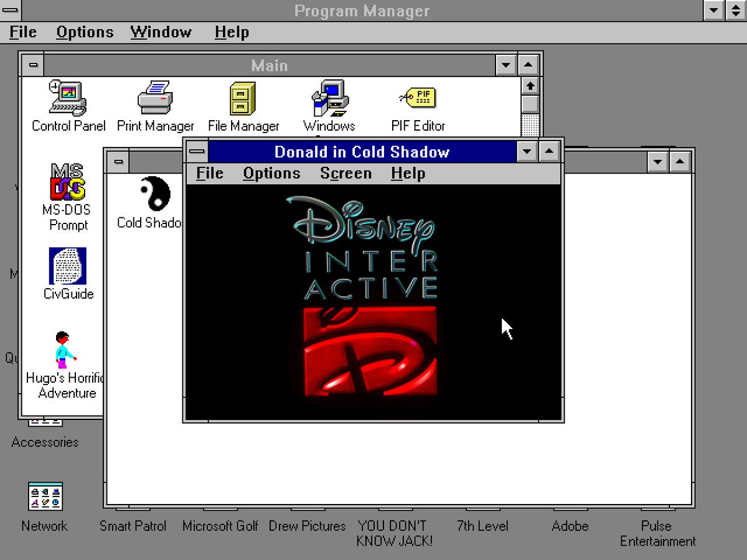The image size is (747, 560).
Task: Click the Smart Patrol group label
Action: click(x=133, y=526)
